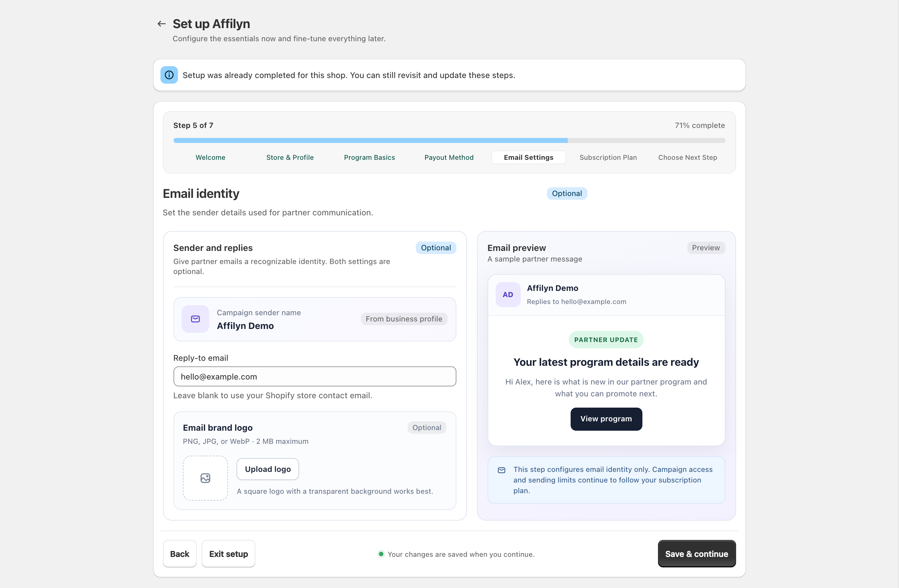Click 'A square logo with a transparent background' hint
This screenshot has height=588, width=899.
pyautogui.click(x=335, y=491)
